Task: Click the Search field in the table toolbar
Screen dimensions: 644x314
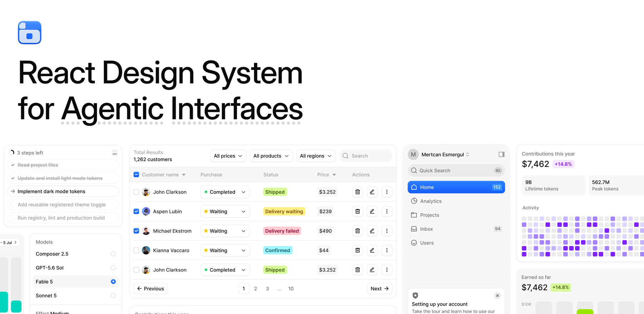Action: [x=366, y=156]
